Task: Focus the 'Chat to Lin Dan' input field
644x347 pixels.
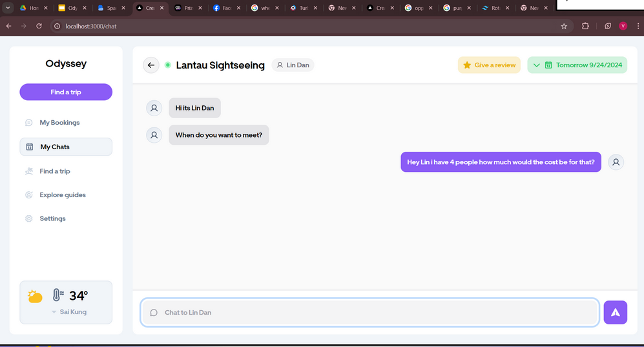Action: pyautogui.click(x=369, y=313)
